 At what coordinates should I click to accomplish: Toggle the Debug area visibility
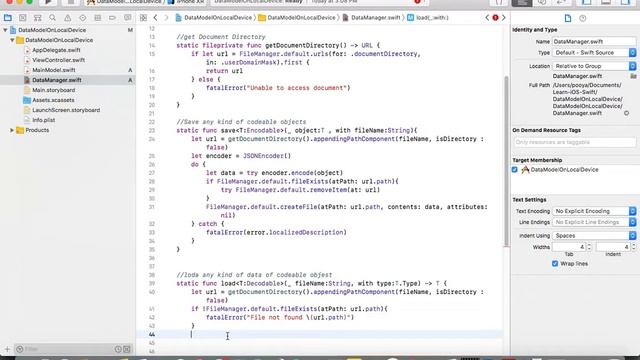pos(606,2)
